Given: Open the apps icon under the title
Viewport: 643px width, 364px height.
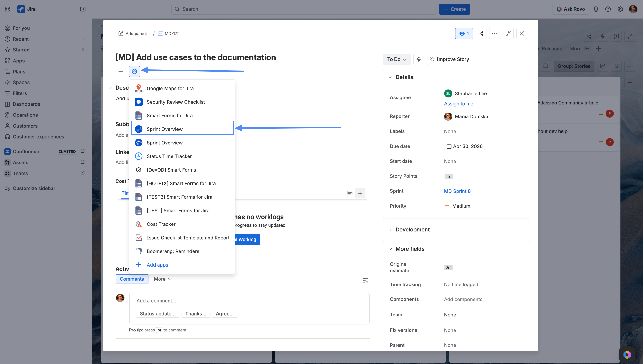Looking at the screenshot, I should (134, 71).
